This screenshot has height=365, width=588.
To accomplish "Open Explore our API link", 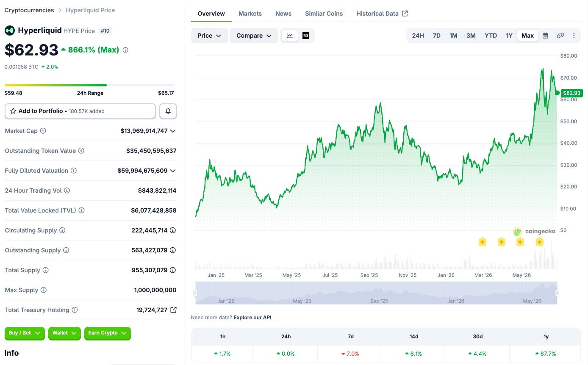I will click(x=252, y=318).
